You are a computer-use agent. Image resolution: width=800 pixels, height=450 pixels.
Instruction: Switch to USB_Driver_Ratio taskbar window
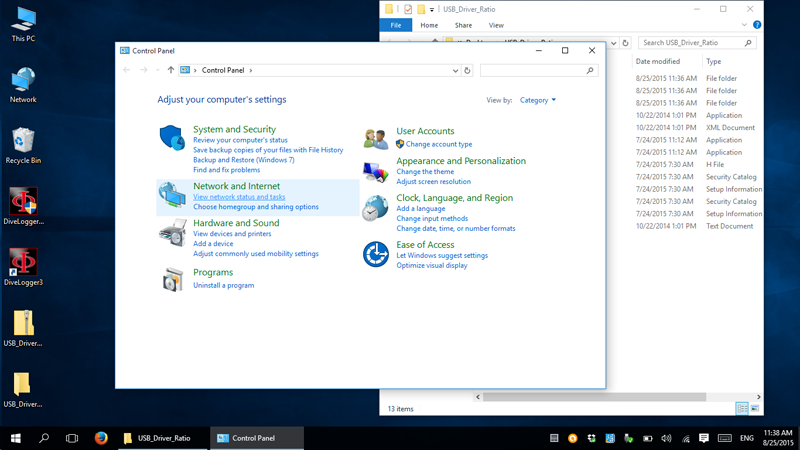[x=163, y=438]
